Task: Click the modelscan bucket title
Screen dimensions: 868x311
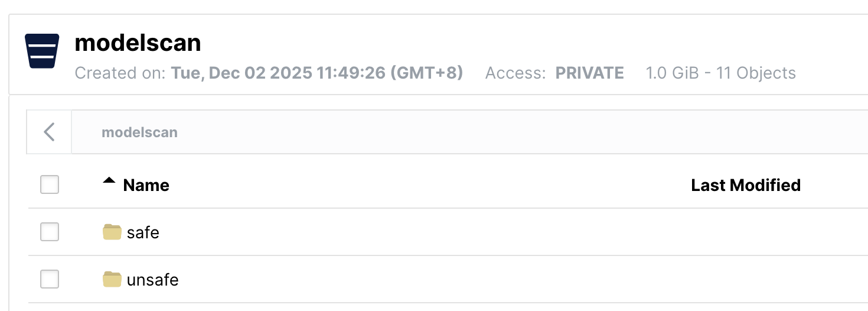Action: coord(138,43)
